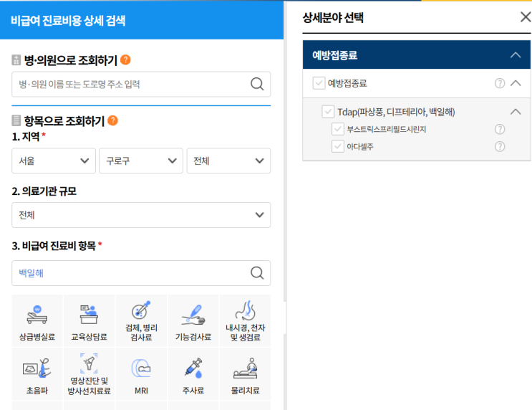Screen dimensions: 532x410
Task: Open help icon beside 병·의원으로 조회하기
Action: click(125, 59)
